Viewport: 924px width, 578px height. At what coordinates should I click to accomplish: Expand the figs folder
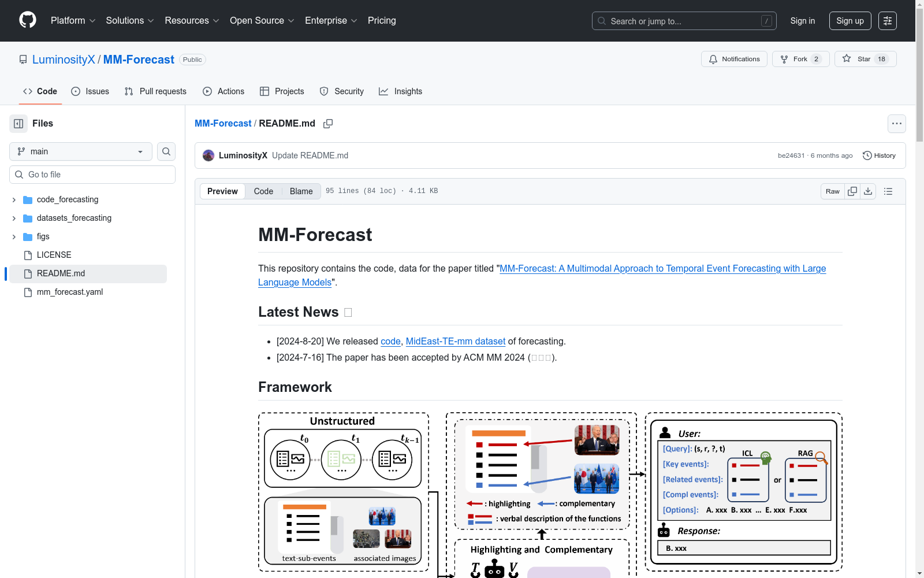click(x=14, y=237)
